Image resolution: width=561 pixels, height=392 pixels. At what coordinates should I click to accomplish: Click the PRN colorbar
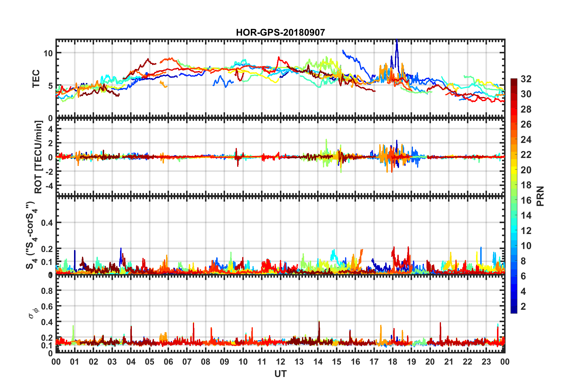pyautogui.click(x=514, y=196)
